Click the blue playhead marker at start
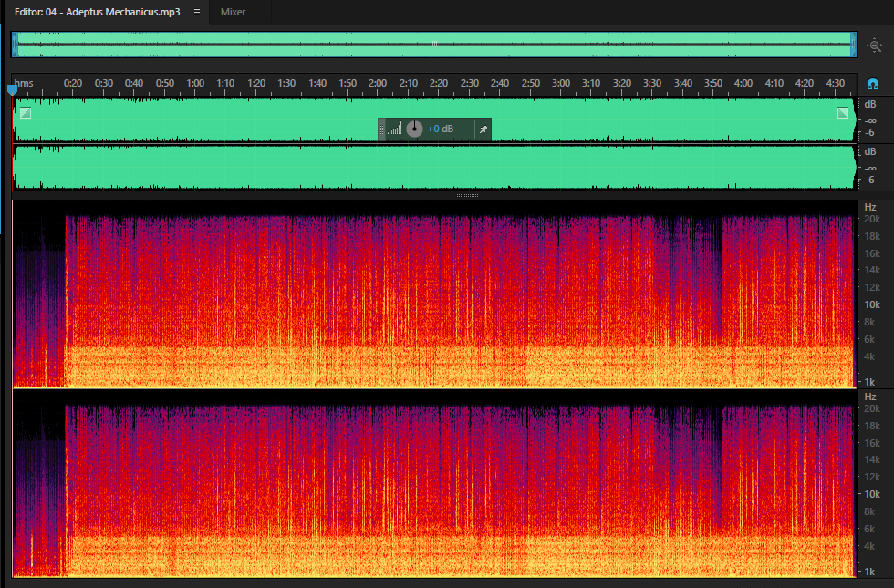The width and height of the screenshot is (894, 588). click(x=12, y=89)
